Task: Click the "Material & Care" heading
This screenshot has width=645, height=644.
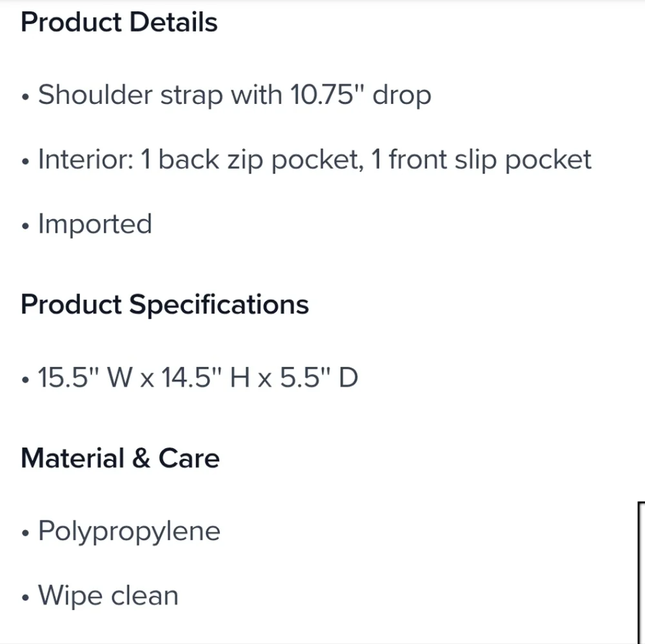Action: coord(120,458)
